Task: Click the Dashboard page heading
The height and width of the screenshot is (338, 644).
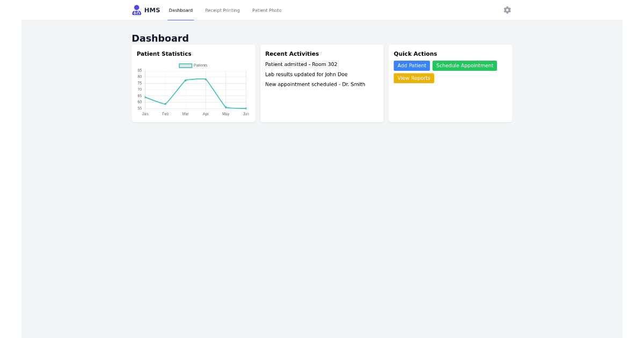Action: coord(160,38)
